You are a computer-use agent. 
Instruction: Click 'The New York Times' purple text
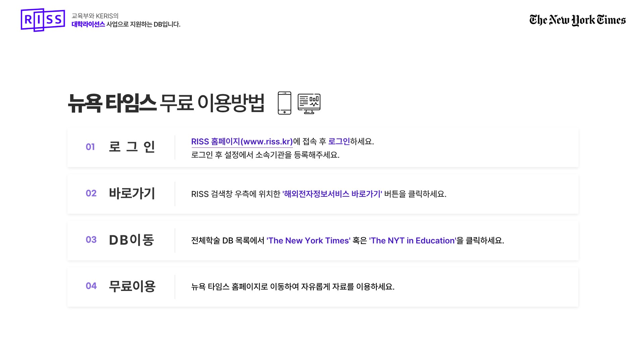(x=308, y=241)
